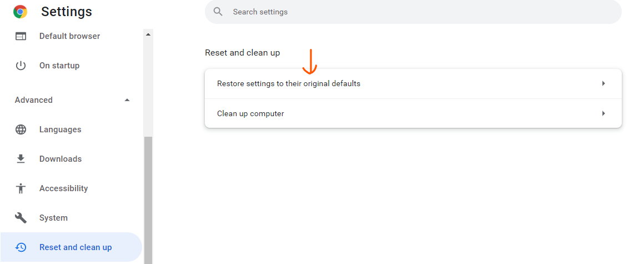Expand Clean up computer arrow
This screenshot has width=644, height=264.
603,113
